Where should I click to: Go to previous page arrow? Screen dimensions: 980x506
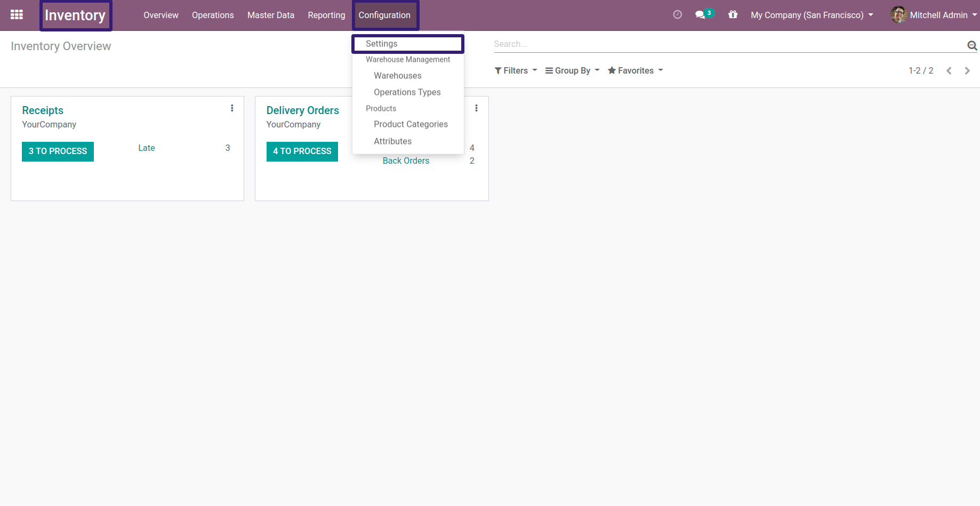(x=949, y=71)
